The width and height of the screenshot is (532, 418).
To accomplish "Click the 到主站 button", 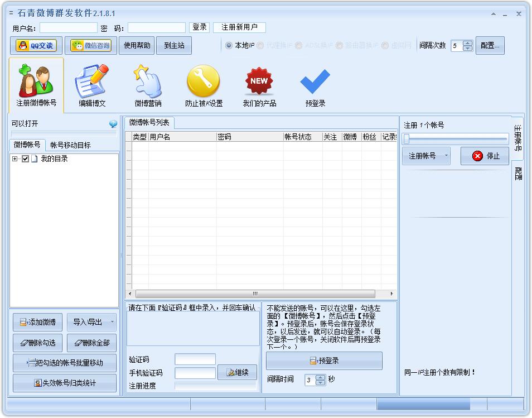I will tap(174, 46).
